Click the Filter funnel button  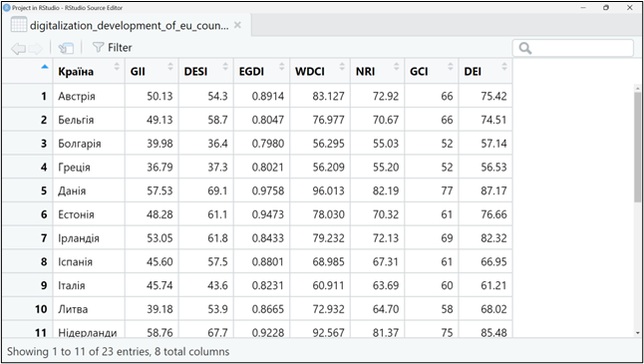pos(112,48)
